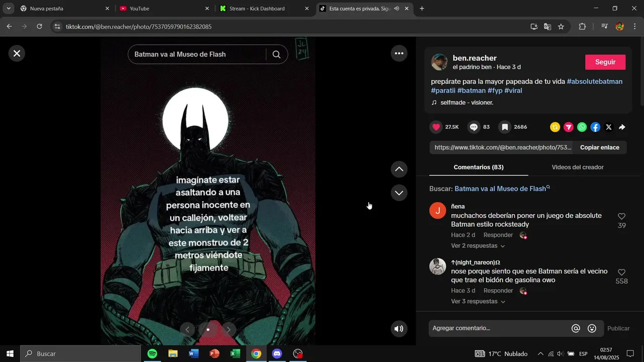
Task: Open Spotify from the taskbar
Action: (x=152, y=354)
